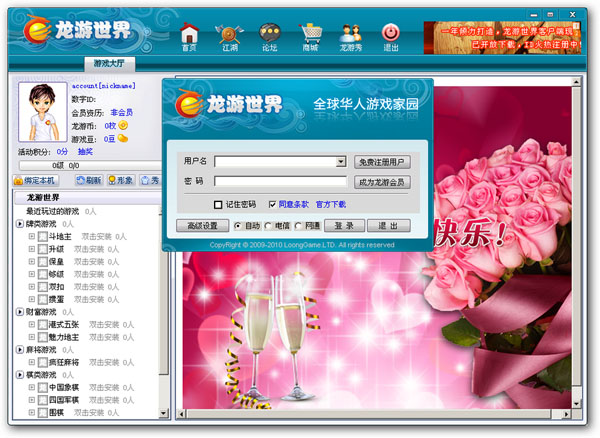Screen dimensions: 600x438
Task: Collapse the 牌类游戏 category
Action: click(20, 223)
